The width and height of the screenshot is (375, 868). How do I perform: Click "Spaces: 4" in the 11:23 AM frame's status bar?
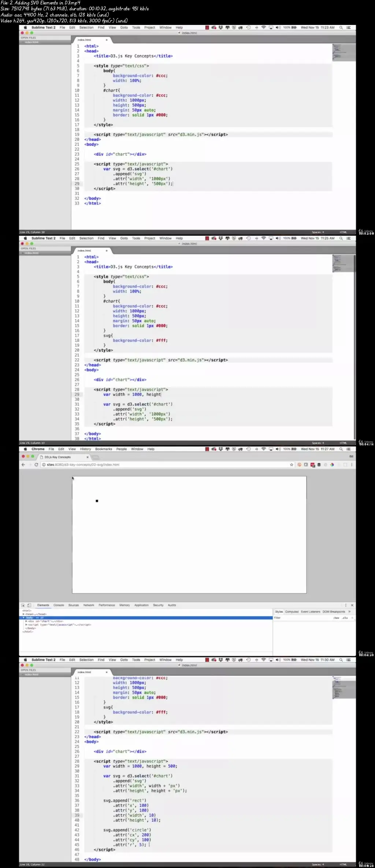[x=318, y=232]
